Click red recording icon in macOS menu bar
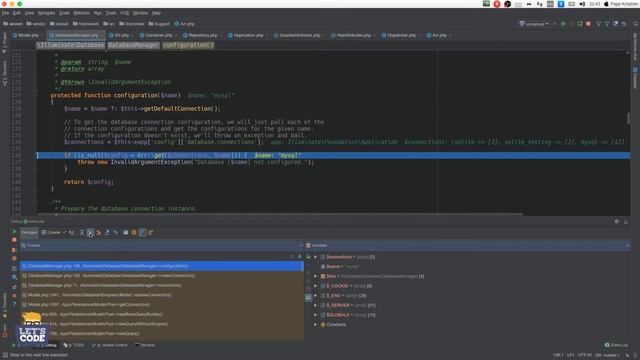Screen dimensions: 640x360 [x=497, y=4]
